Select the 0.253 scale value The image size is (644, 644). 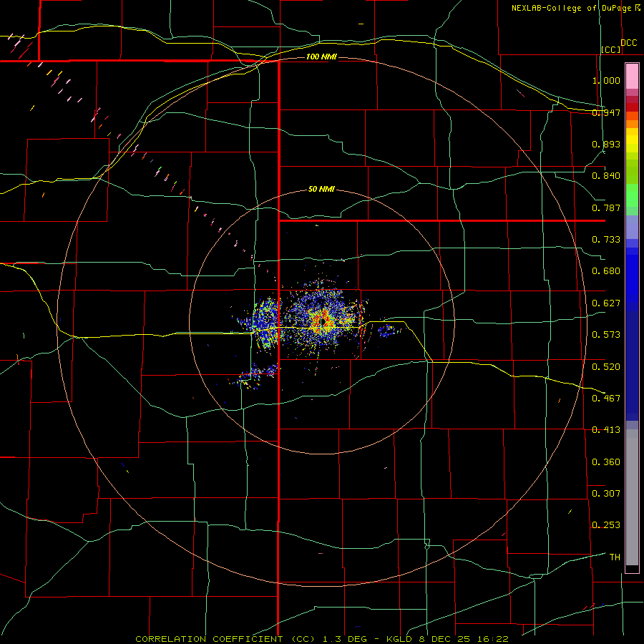606,525
